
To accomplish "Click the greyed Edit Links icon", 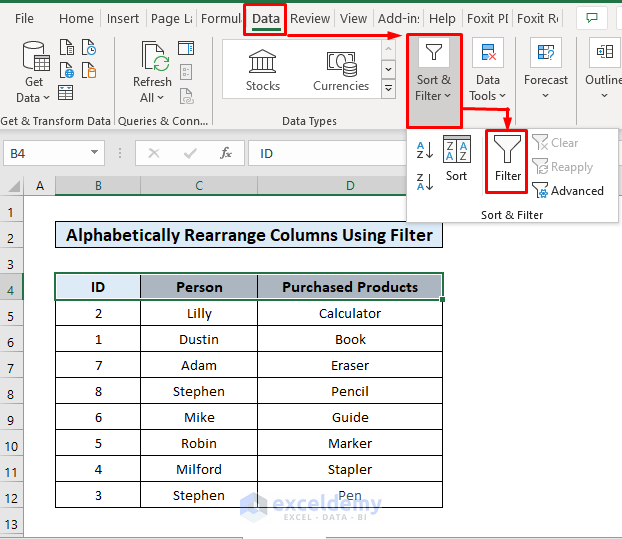I will [186, 96].
